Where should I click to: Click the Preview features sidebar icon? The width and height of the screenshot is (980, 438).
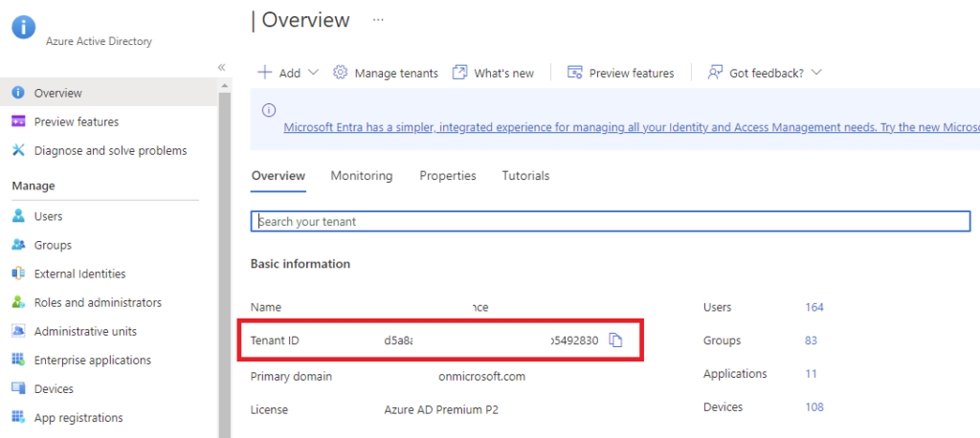18,121
